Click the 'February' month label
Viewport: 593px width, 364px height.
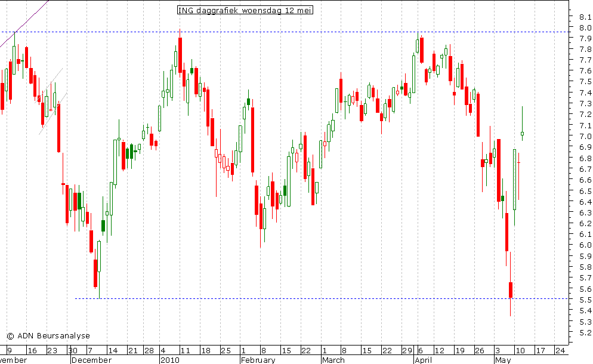(258, 360)
